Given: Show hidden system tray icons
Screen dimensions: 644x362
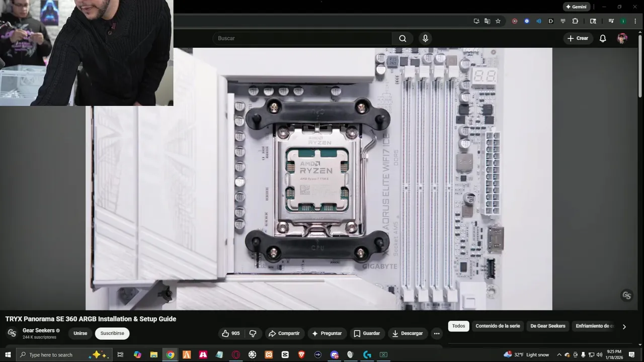Looking at the screenshot, I should point(559,354).
